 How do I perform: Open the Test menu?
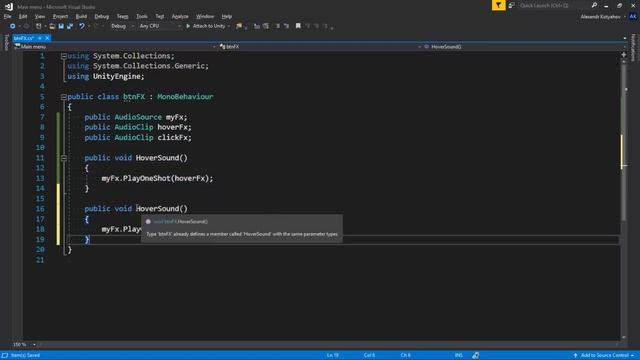160,17
